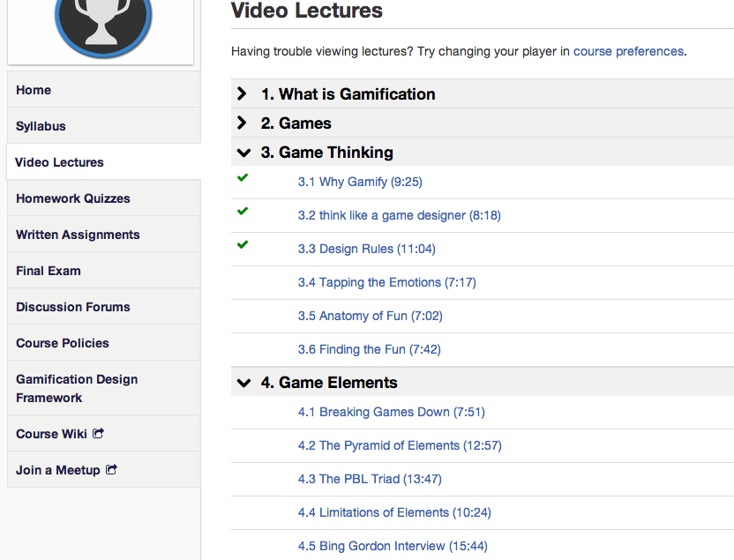Expand the What is Gamification section chevron
Screen dimensions: 734x560
(242, 93)
